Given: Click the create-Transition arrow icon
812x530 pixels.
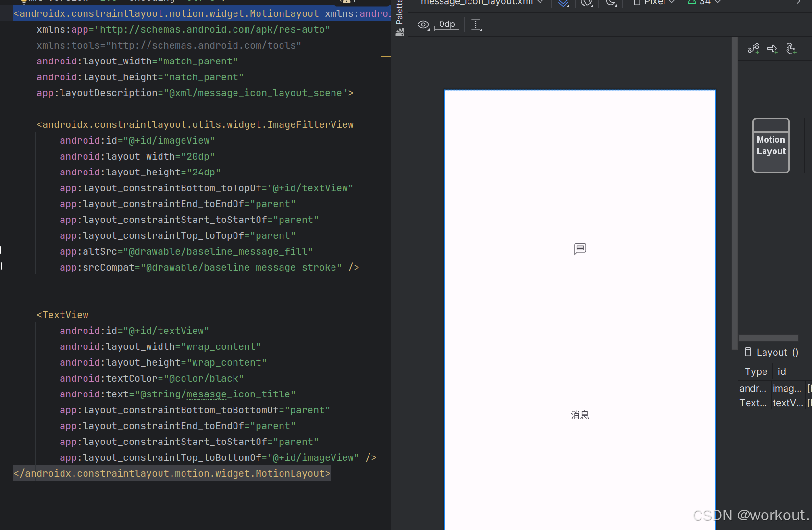Looking at the screenshot, I should (773, 49).
